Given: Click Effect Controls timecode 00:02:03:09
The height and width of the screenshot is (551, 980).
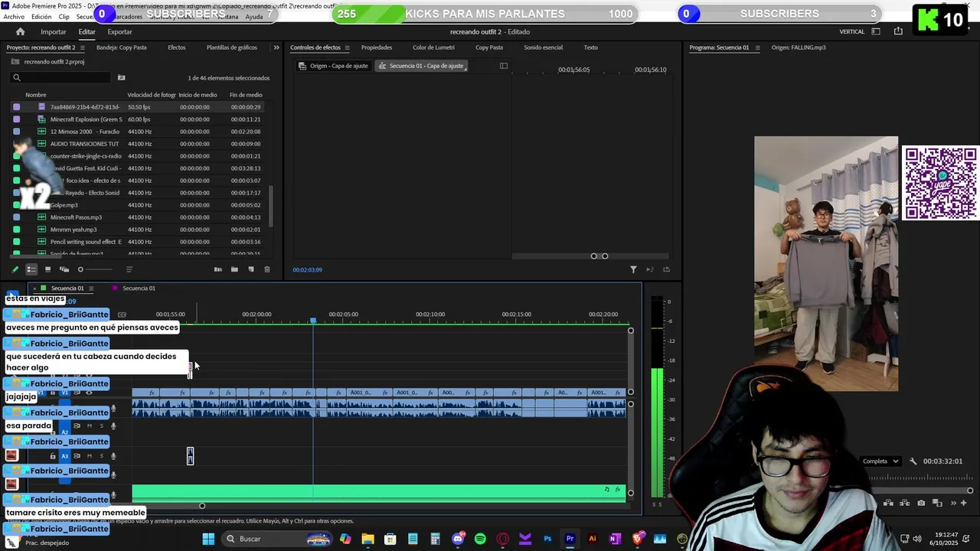Looking at the screenshot, I should 307,269.
